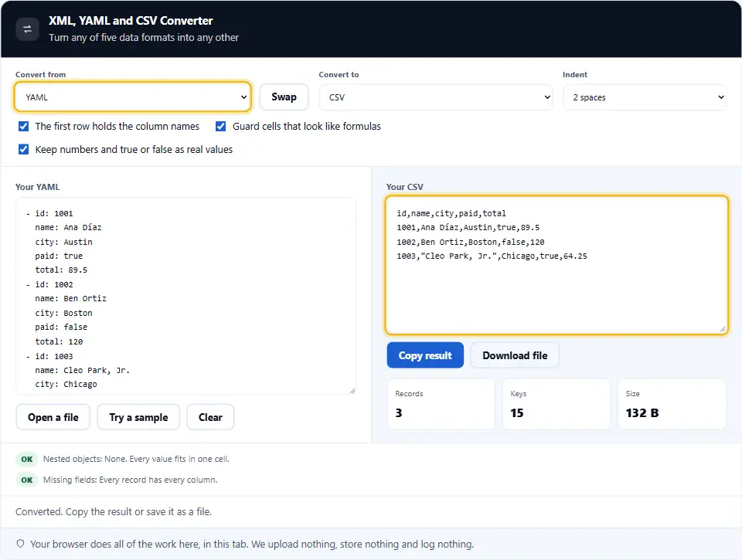Click the Size value 132 B
The image size is (742, 560).
pos(642,413)
